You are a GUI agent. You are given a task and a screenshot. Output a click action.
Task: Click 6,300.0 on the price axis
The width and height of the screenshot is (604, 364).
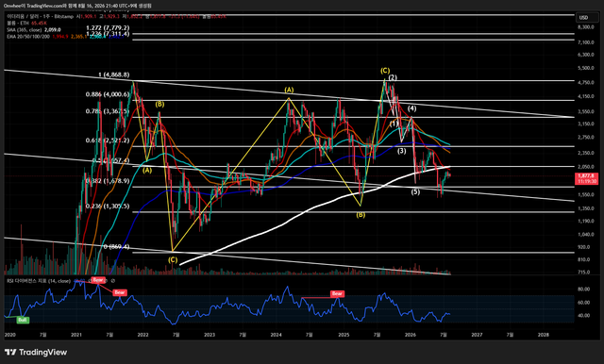tap(586, 55)
